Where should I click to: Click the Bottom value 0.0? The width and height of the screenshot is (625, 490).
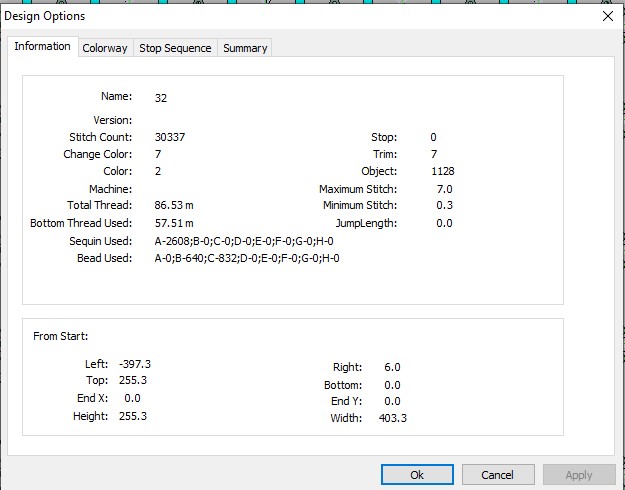coord(392,385)
